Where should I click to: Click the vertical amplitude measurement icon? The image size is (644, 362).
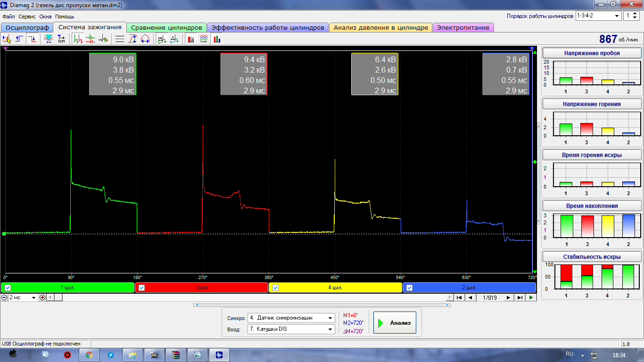pos(132,39)
